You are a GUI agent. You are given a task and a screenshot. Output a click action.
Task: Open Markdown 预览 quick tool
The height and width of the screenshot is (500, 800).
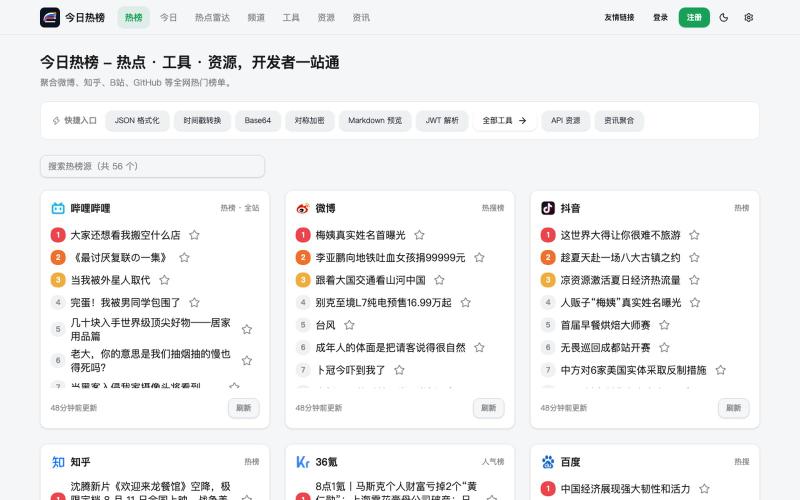click(x=375, y=121)
